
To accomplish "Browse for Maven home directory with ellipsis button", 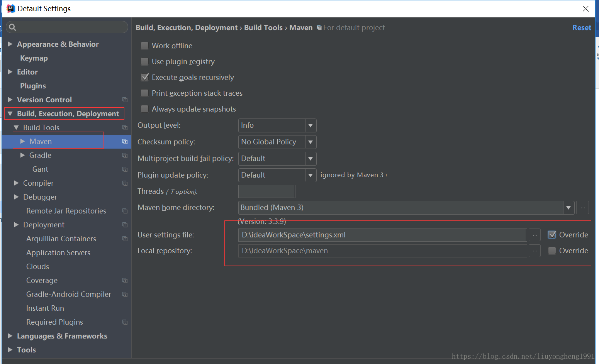I will point(582,208).
